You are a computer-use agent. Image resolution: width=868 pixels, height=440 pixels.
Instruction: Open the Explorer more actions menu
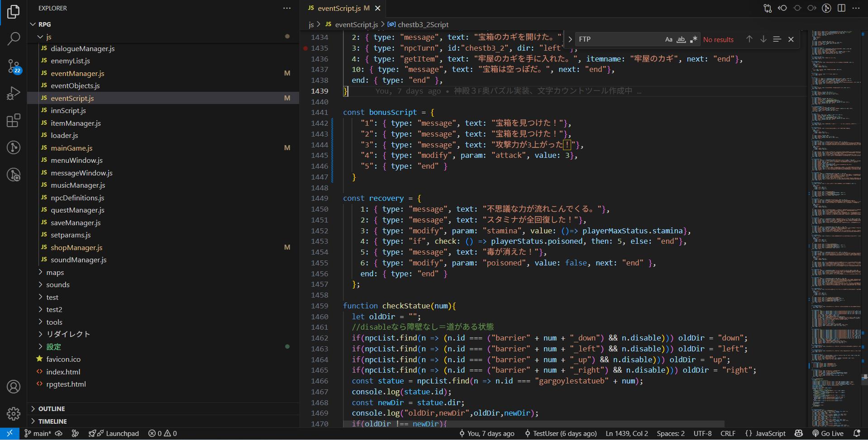287,8
